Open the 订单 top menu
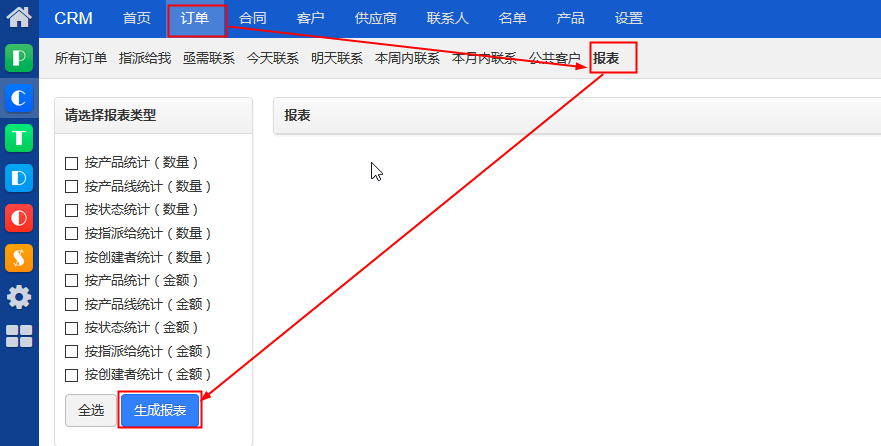881x446 pixels. 195,19
